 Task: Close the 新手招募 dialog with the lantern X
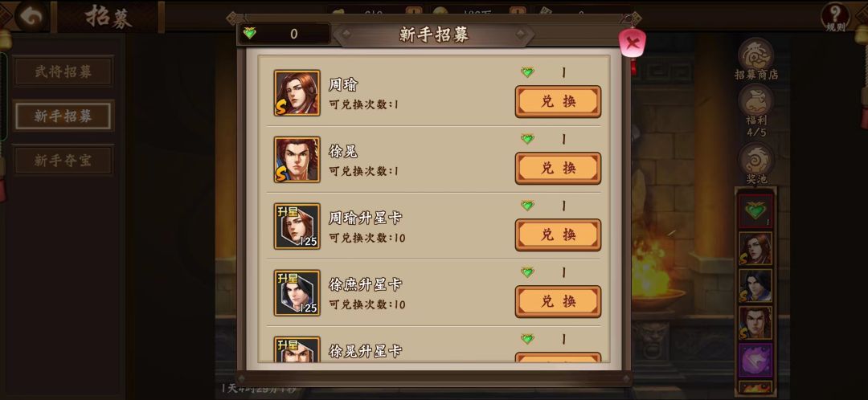(633, 43)
